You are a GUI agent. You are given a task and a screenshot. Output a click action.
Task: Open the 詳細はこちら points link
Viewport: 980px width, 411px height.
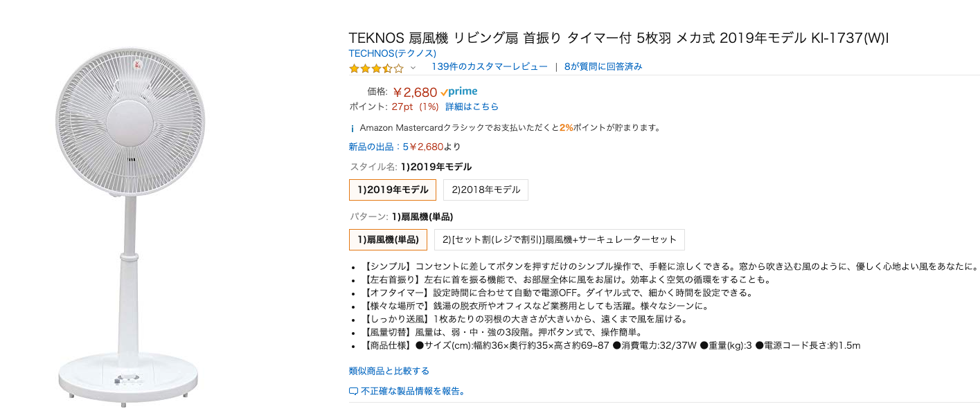coord(472,107)
